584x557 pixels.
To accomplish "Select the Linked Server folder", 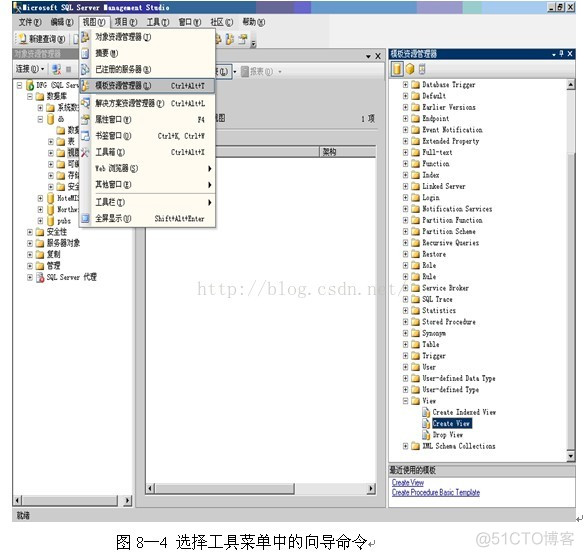I will 444,186.
